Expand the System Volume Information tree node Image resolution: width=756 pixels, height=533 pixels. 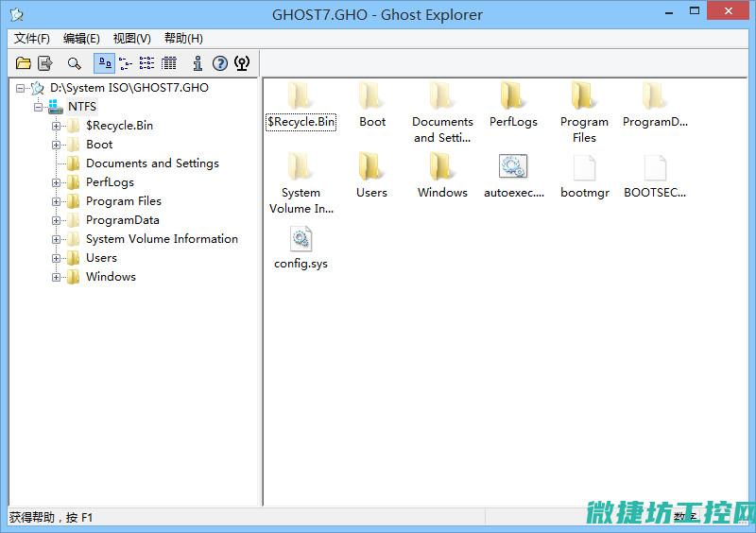(57, 239)
